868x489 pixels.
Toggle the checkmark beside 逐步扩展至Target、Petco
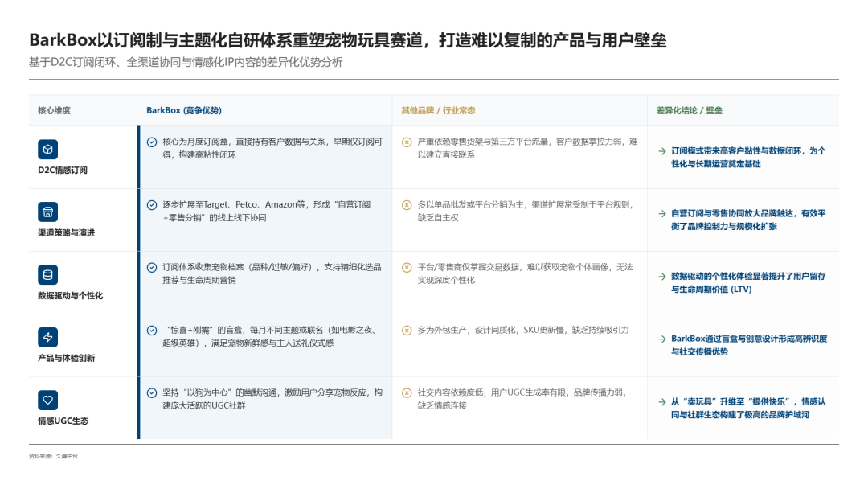pos(150,204)
